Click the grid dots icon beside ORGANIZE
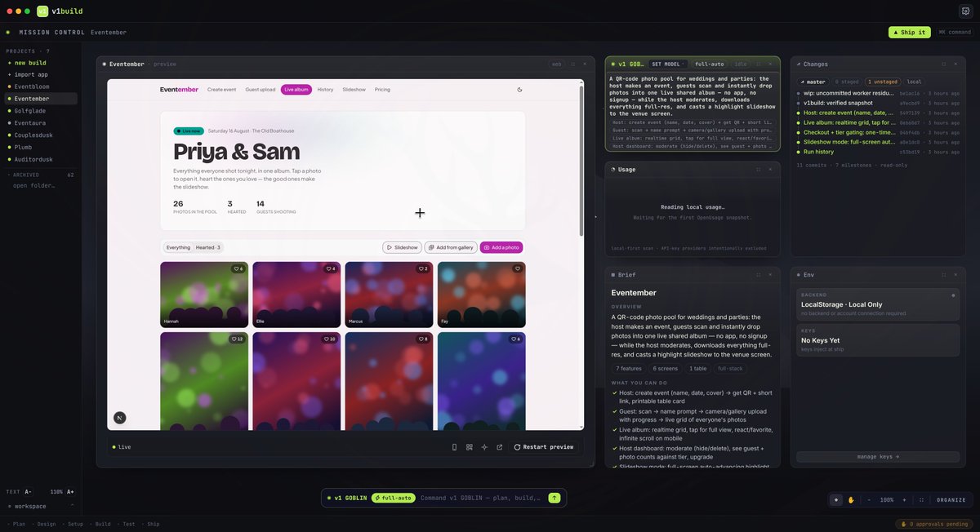 [922, 500]
